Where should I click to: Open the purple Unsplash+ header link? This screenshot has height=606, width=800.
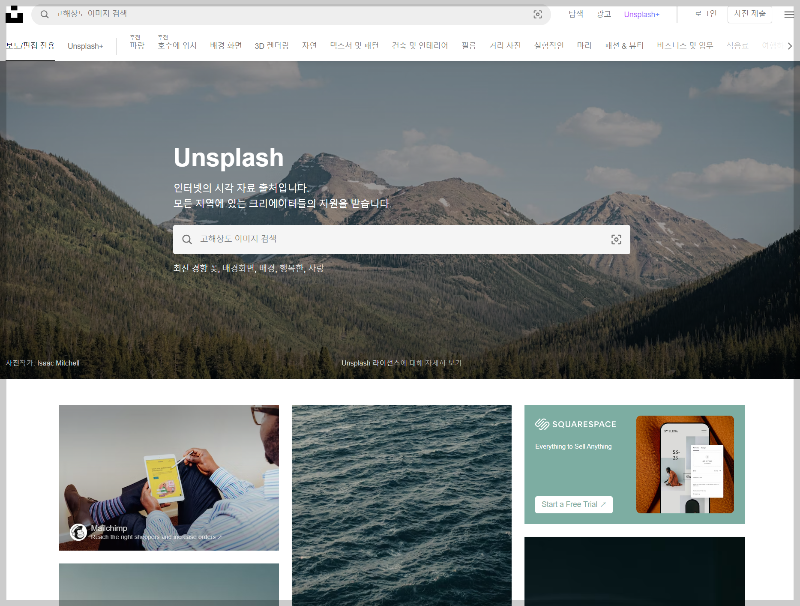pos(641,14)
